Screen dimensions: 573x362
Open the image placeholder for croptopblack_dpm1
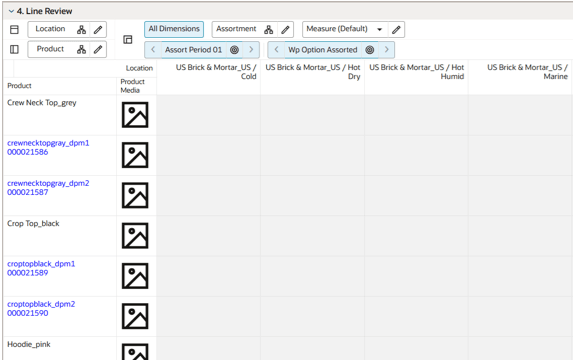click(x=135, y=276)
